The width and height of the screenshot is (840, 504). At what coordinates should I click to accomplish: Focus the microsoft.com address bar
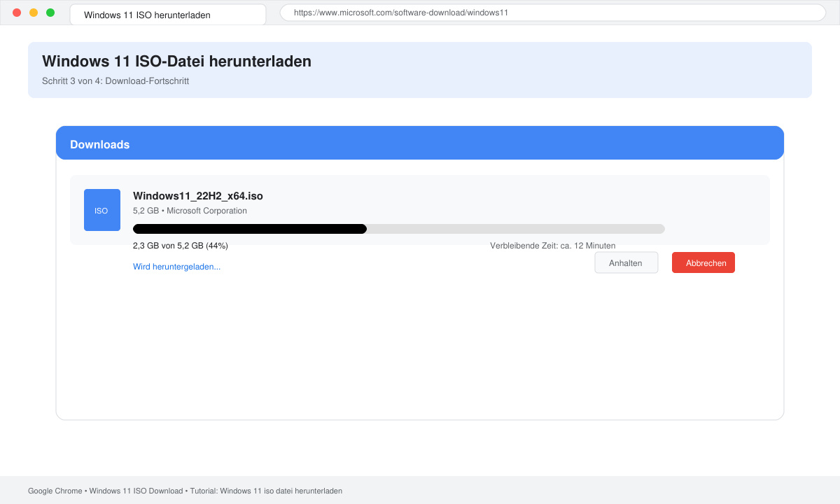click(553, 13)
